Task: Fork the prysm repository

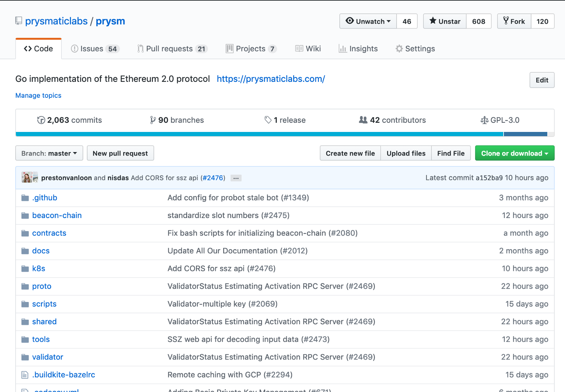Action: pyautogui.click(x=514, y=21)
